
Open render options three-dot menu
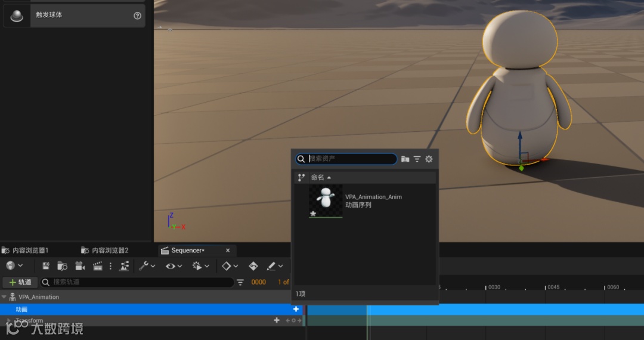(110, 266)
